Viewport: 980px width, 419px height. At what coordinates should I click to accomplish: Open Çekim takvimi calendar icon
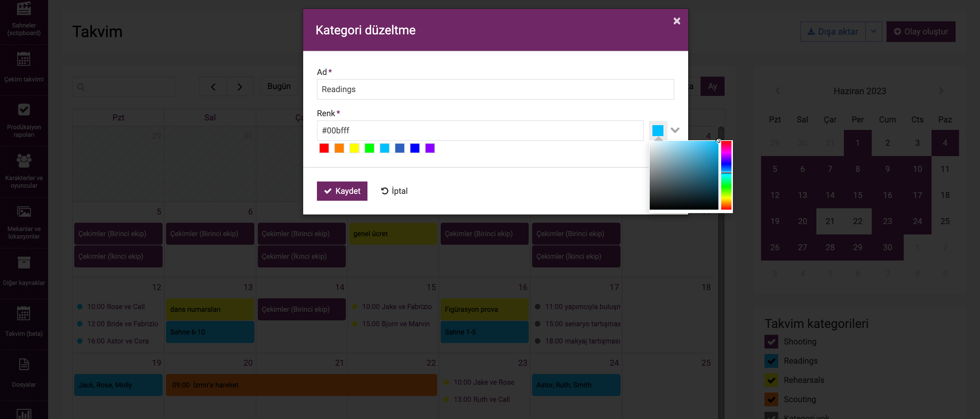[x=24, y=59]
